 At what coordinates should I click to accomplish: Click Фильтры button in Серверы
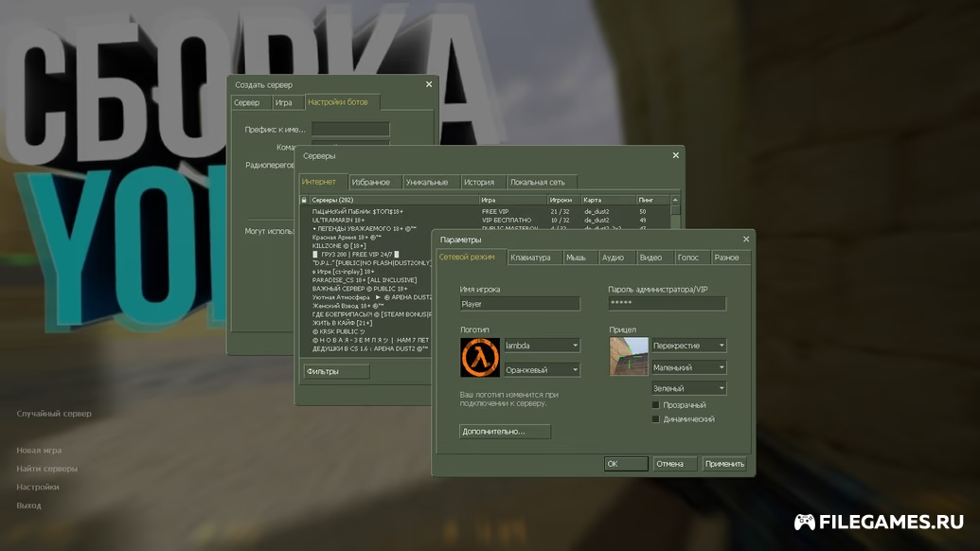[x=337, y=371]
